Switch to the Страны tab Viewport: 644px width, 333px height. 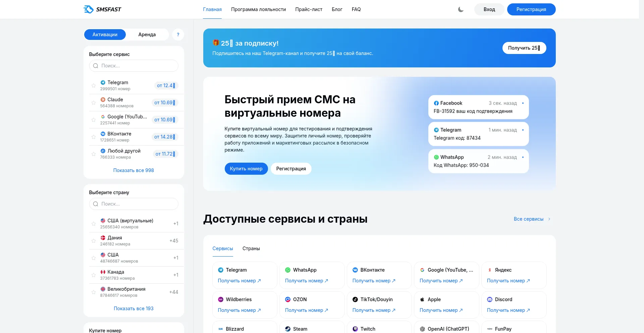pos(251,248)
